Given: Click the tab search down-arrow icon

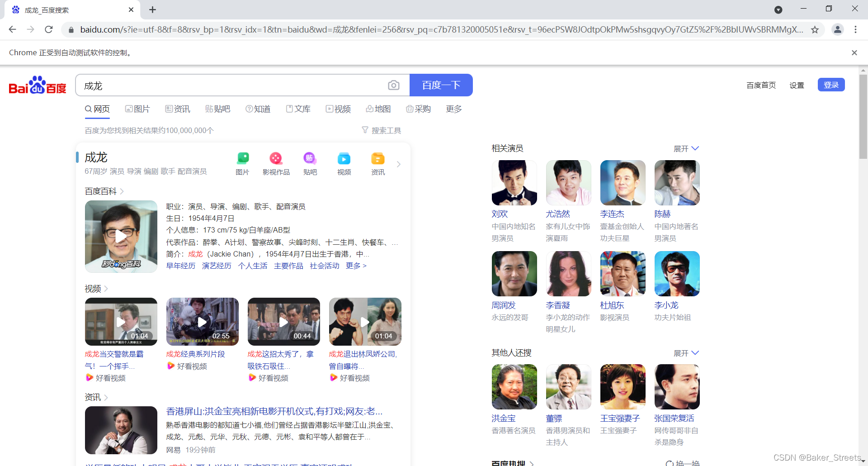Looking at the screenshot, I should (778, 10).
